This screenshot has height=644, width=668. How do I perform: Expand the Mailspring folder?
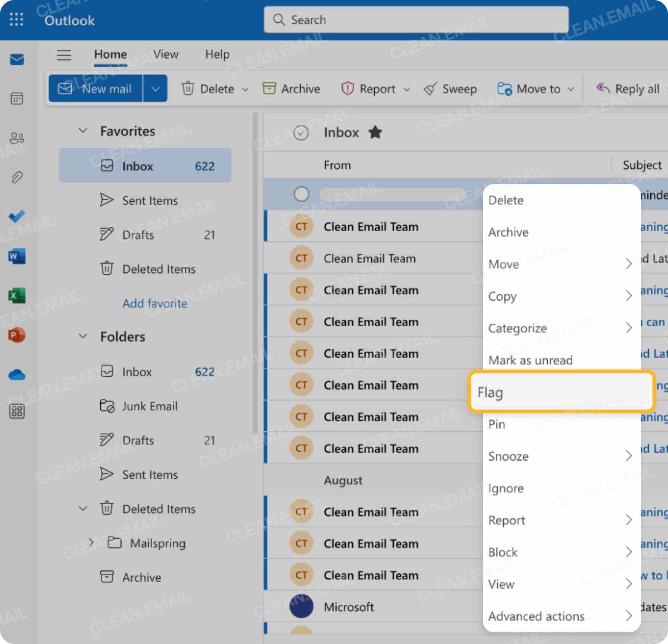(91, 542)
